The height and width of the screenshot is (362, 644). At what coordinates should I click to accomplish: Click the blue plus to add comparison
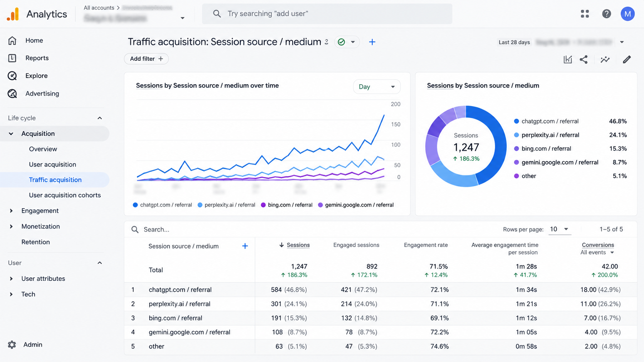coord(372,42)
